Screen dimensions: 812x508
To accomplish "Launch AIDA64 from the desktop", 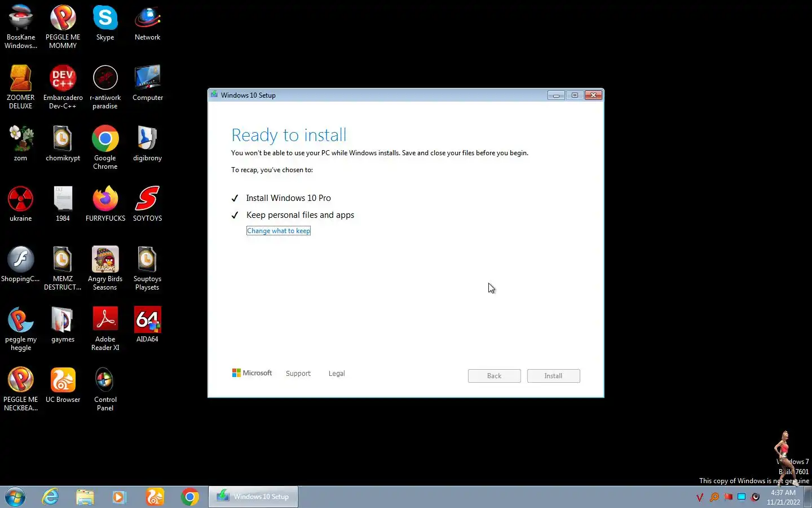I will (147, 325).
